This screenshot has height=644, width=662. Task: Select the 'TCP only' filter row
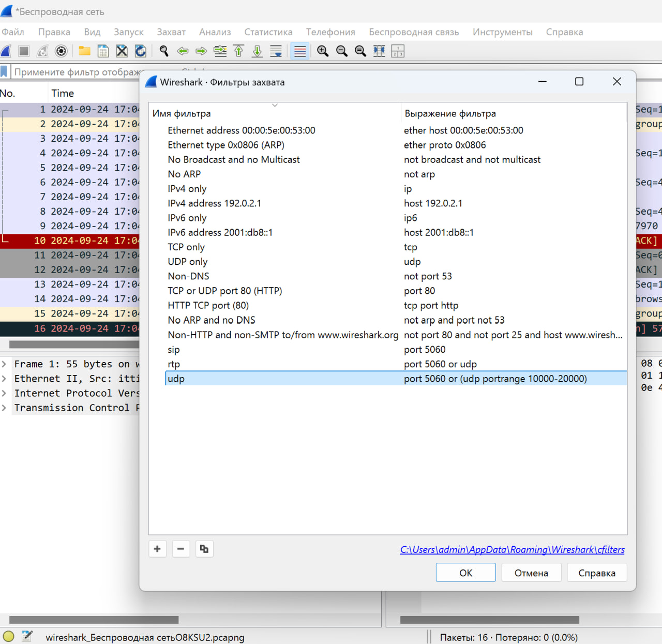click(396, 247)
